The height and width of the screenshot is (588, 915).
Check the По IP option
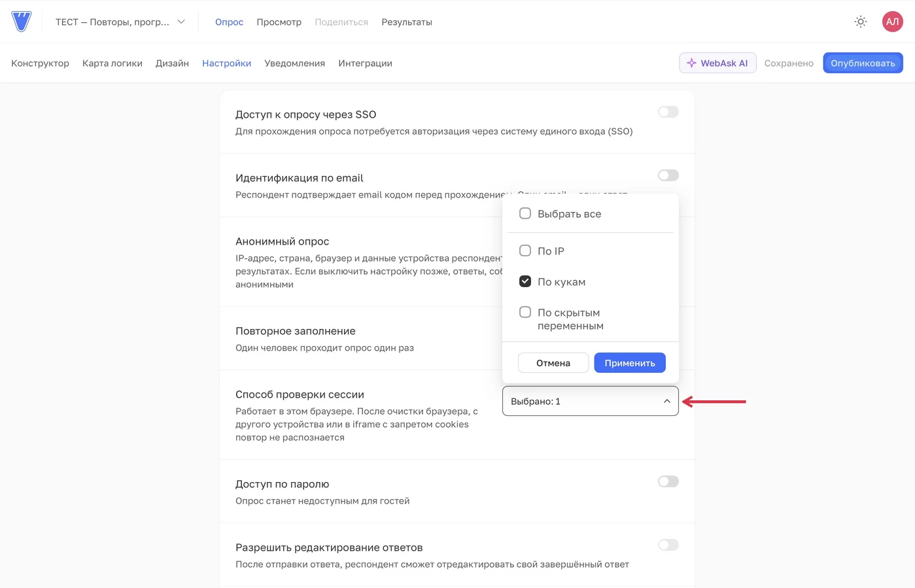[x=525, y=251]
